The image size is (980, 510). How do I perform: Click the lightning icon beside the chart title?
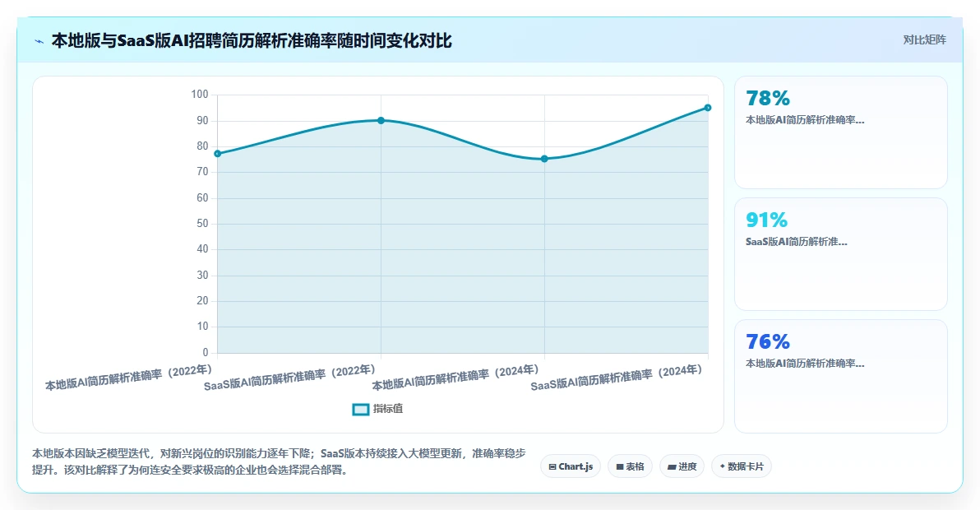pyautogui.click(x=39, y=42)
